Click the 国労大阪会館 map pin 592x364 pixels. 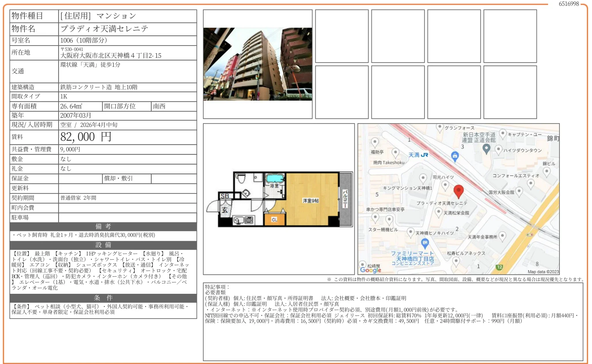pos(519,191)
